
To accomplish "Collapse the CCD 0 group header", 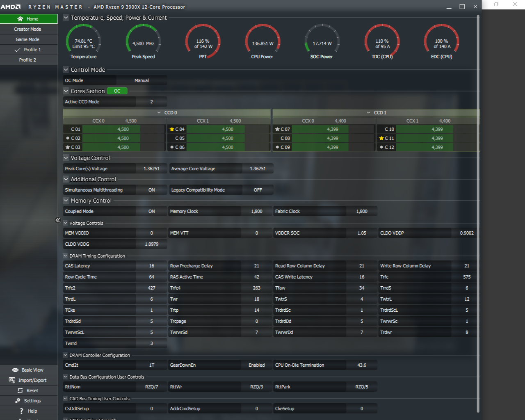I will click(159, 112).
